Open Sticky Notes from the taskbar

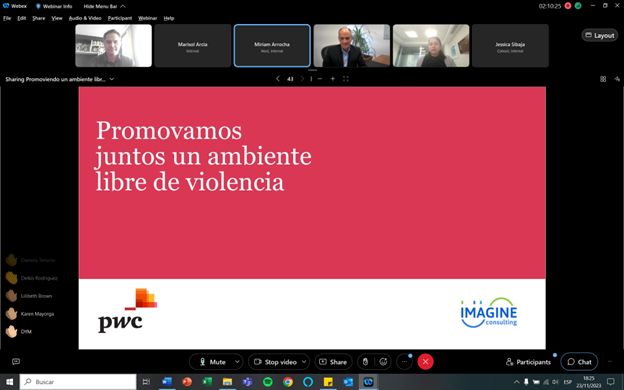[x=328, y=382]
